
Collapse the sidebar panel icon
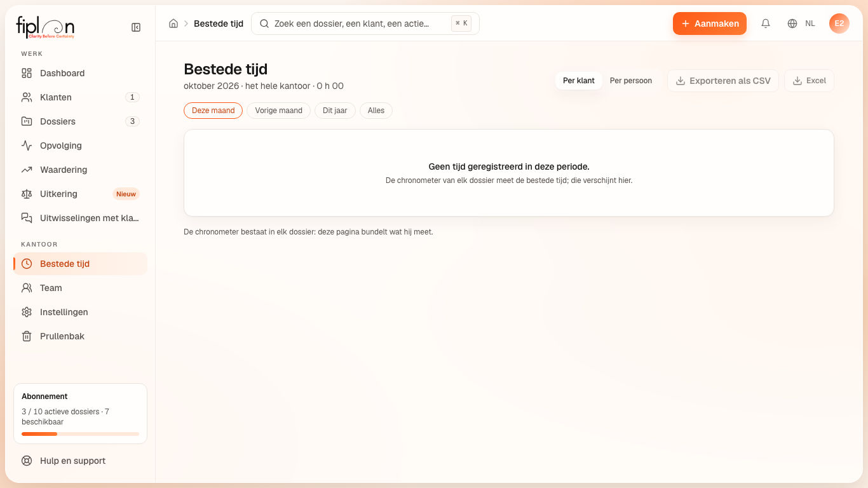point(136,27)
